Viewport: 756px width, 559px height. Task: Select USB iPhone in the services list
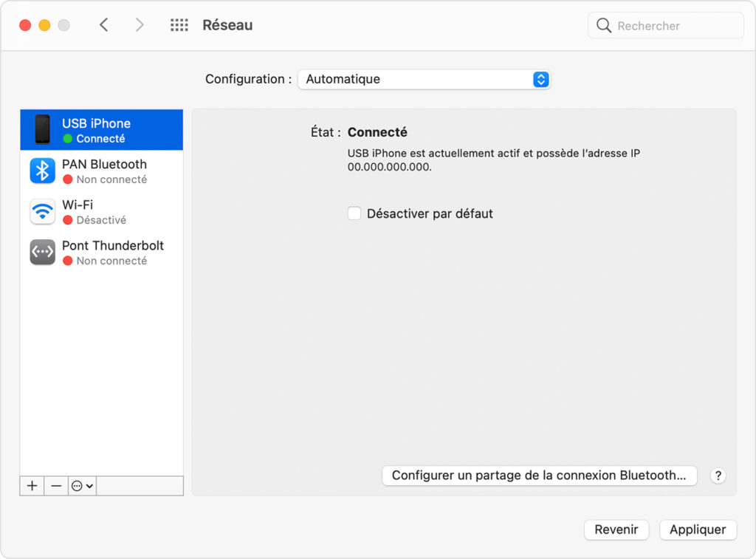tap(102, 130)
